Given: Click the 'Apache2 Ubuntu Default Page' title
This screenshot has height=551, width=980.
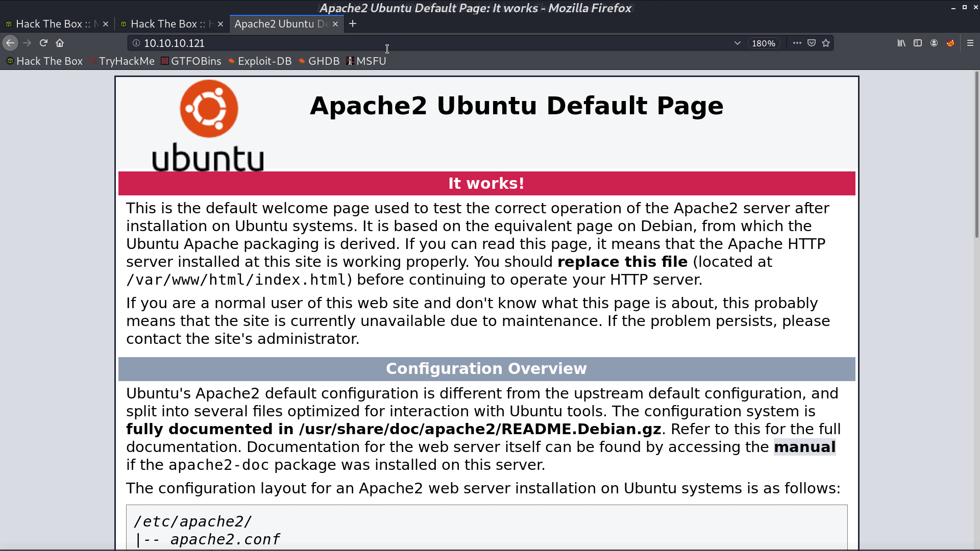Looking at the screenshot, I should pos(517,106).
